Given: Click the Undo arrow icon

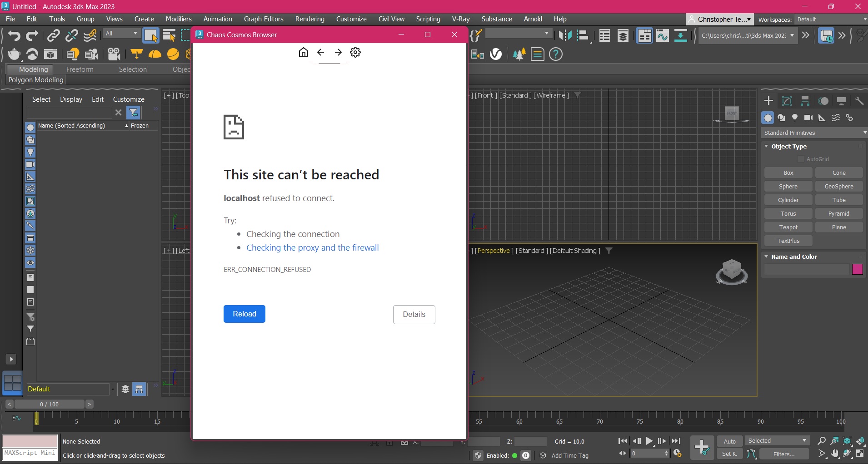Looking at the screenshot, I should coord(14,35).
